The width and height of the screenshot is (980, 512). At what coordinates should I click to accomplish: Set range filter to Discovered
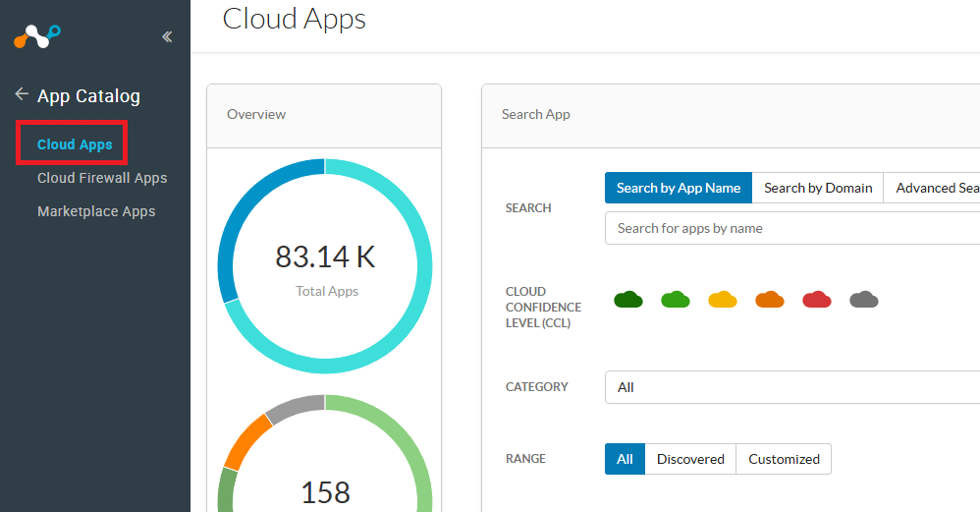tap(690, 459)
